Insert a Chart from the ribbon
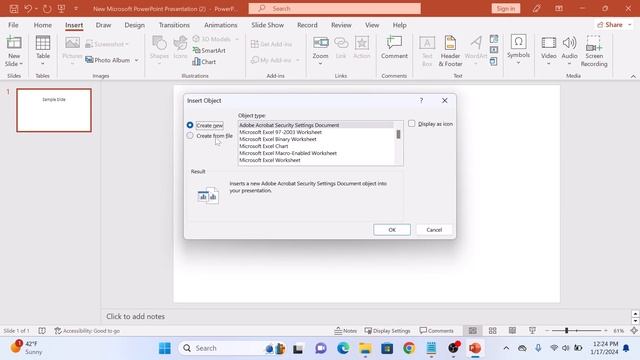The width and height of the screenshot is (640, 360). tap(204, 62)
